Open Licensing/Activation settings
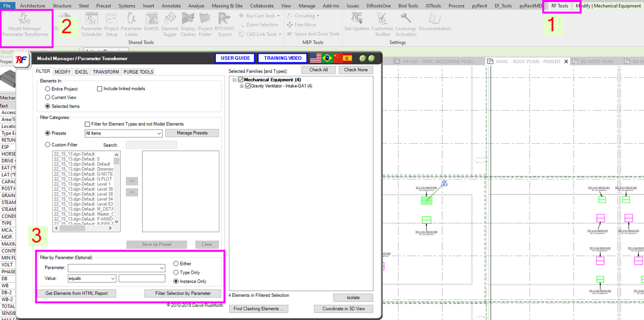Screen dimensions: 644x320 406,24
